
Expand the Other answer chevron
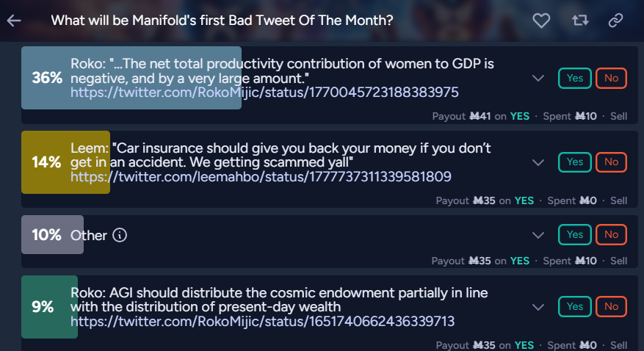(538, 235)
